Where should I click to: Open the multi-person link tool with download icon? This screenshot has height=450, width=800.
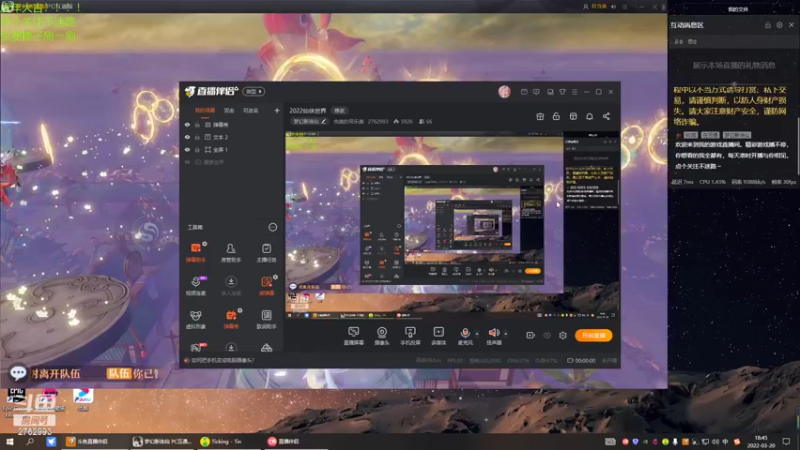point(231,285)
